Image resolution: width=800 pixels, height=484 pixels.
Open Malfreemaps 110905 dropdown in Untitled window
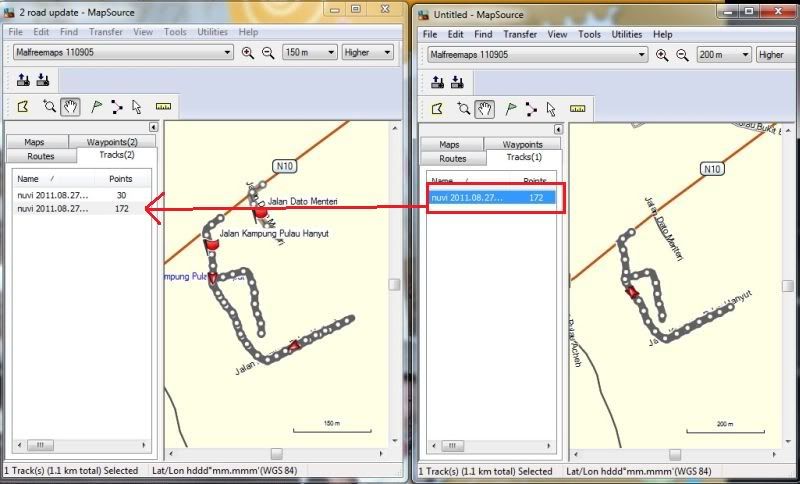(537, 55)
